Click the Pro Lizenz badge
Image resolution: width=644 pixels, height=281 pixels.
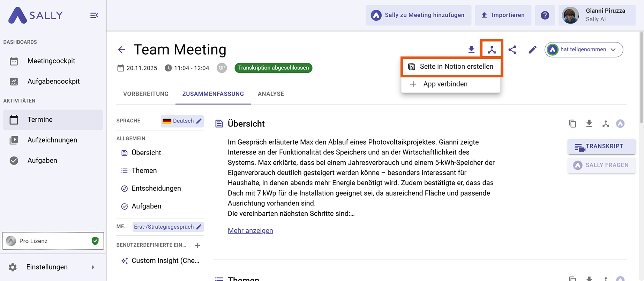[x=53, y=241]
